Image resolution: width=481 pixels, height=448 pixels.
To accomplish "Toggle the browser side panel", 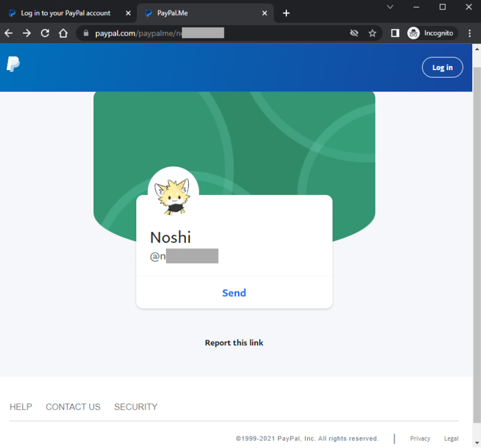I will 395,33.
